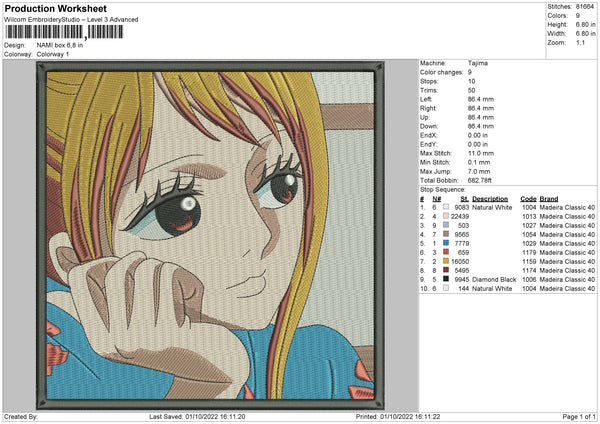Screen dimensions: 600x424
Task: Click the Min Stitch value '0.1 mm'
Action: click(x=479, y=162)
